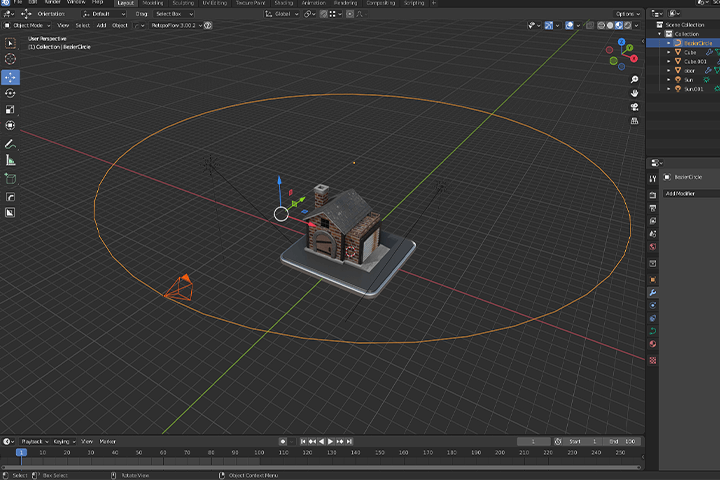Select the Add Cube tool

click(x=10, y=179)
